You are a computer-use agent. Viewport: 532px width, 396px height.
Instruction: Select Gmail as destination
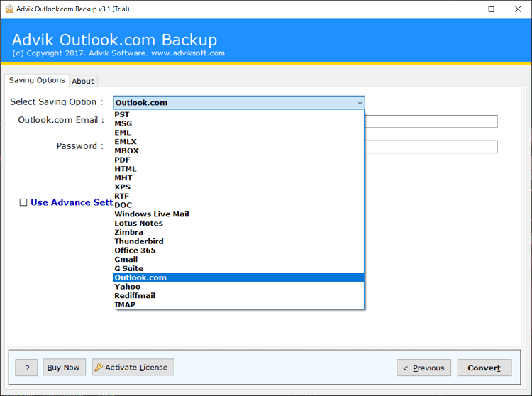(238, 259)
